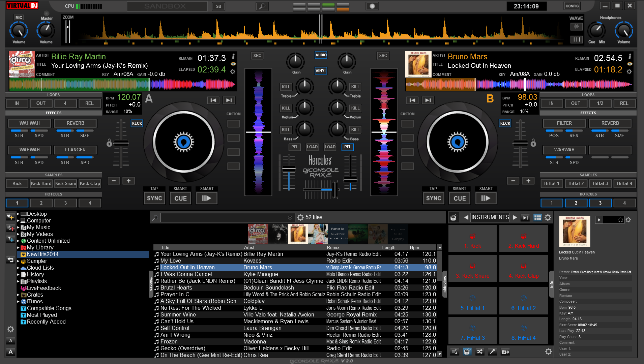Sort the file list by Bpm column
This screenshot has height=364, width=644.
(421, 247)
